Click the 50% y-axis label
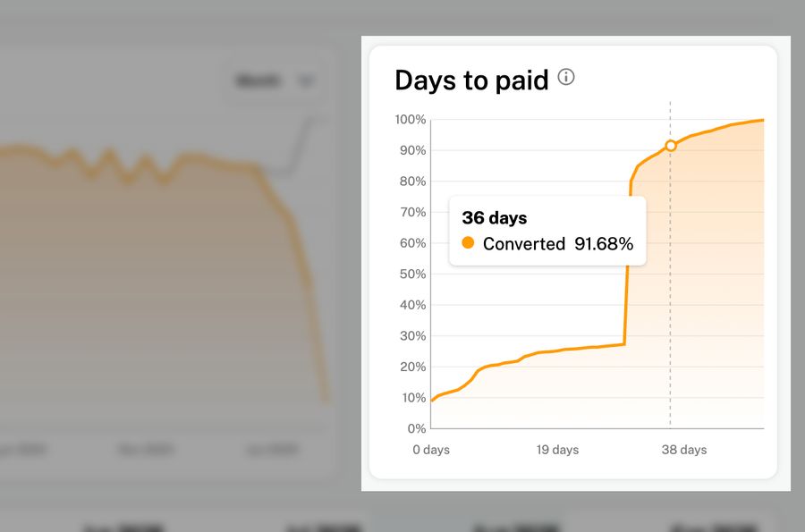This screenshot has height=532, width=805. (x=412, y=274)
